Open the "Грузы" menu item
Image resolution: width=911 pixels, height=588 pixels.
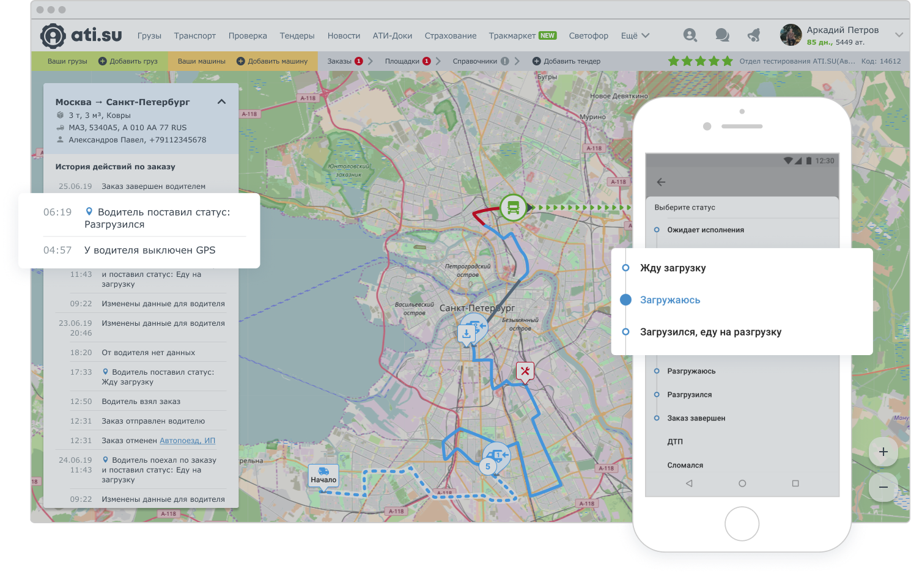(x=149, y=35)
